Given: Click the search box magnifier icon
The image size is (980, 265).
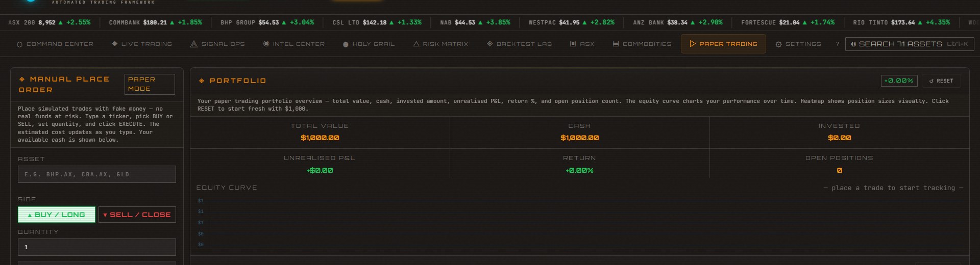Looking at the screenshot, I should pos(853,44).
